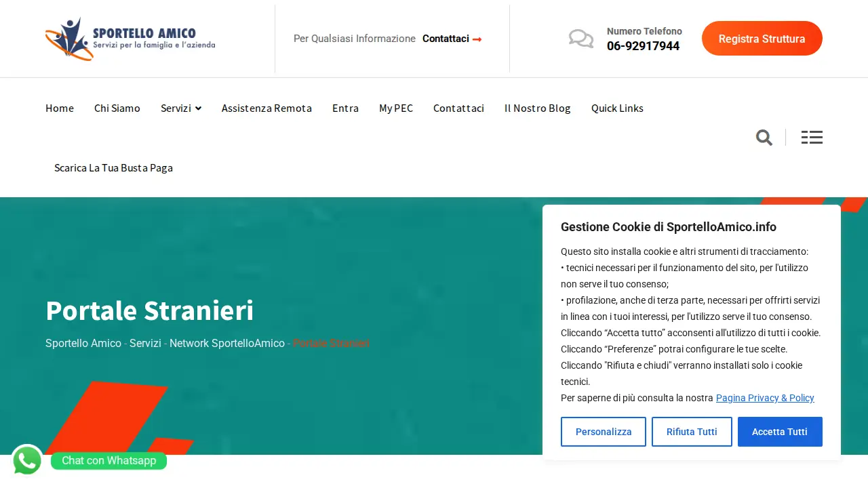
Task: Open the Chi Siamo menu item
Action: click(117, 108)
